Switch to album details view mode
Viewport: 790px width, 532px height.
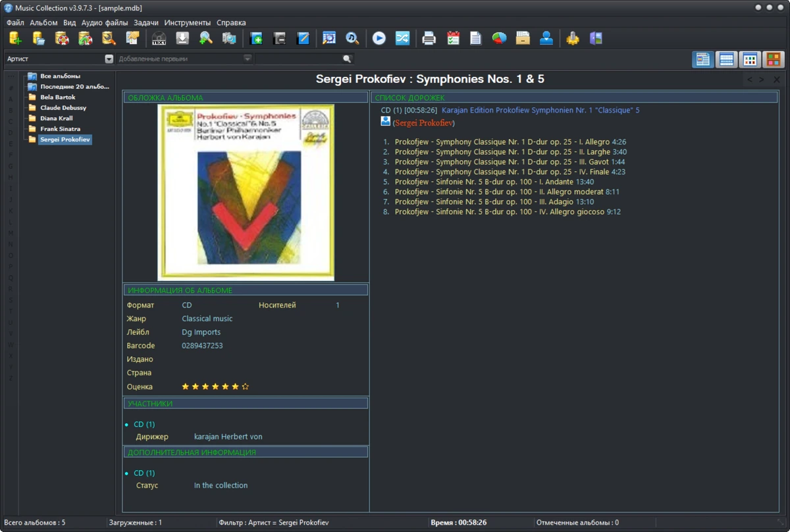point(702,59)
